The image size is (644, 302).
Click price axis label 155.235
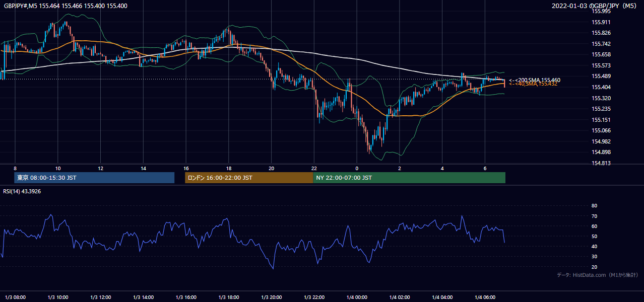(602, 109)
